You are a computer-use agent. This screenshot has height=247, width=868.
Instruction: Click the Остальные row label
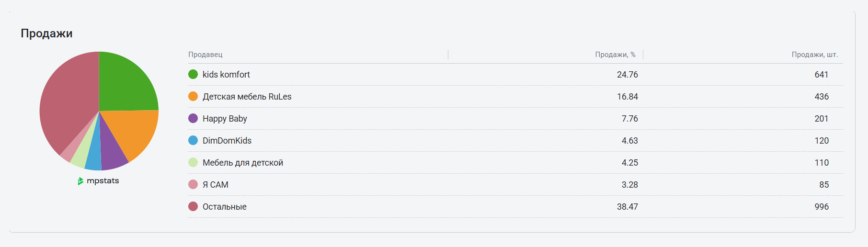(x=225, y=207)
